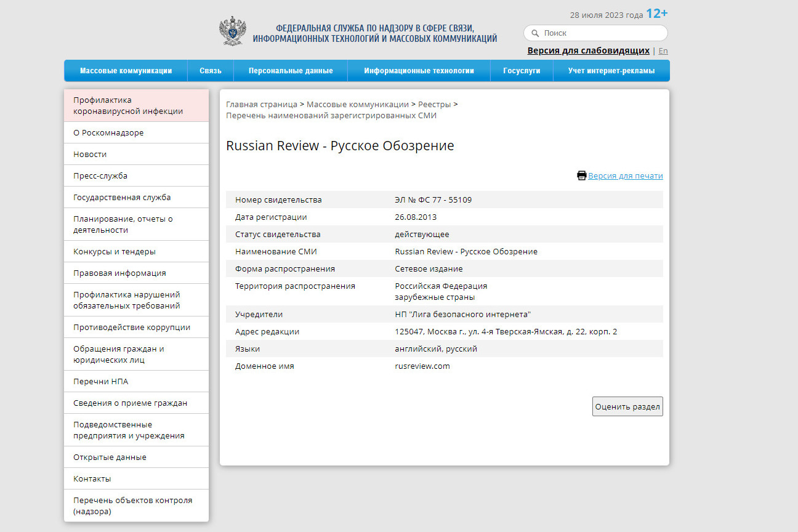The image size is (798, 532).
Task: Click Статус свидетельства label
Action: pos(278,234)
